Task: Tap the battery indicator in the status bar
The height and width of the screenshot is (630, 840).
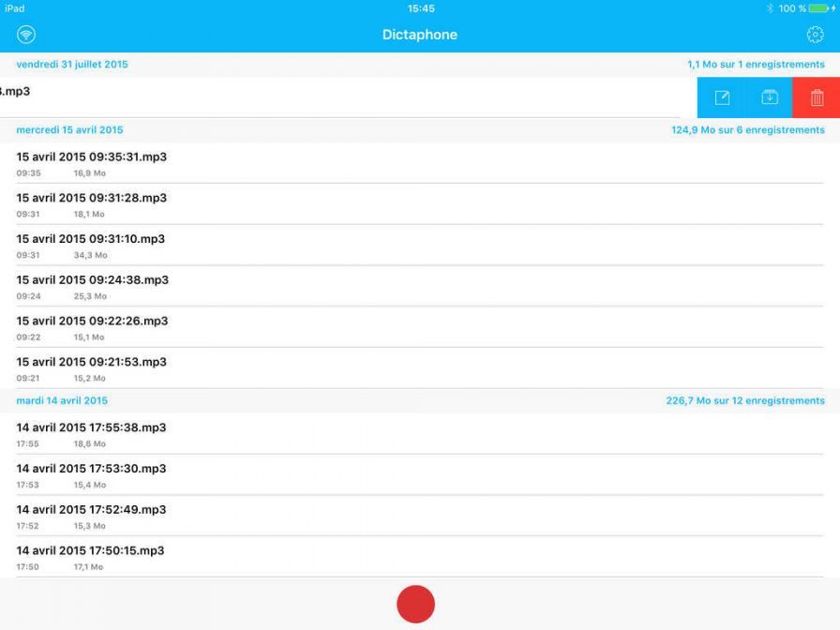Action: point(821,8)
